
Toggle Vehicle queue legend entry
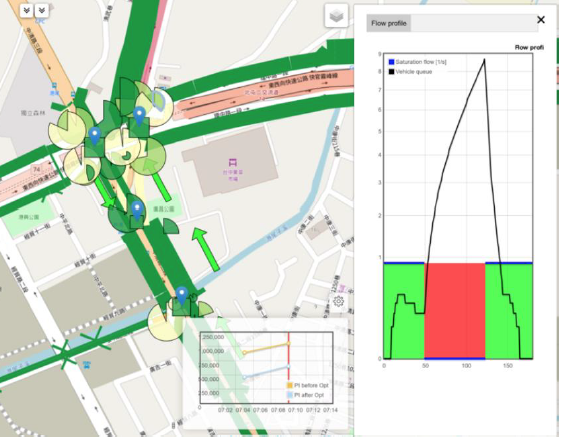(x=410, y=72)
